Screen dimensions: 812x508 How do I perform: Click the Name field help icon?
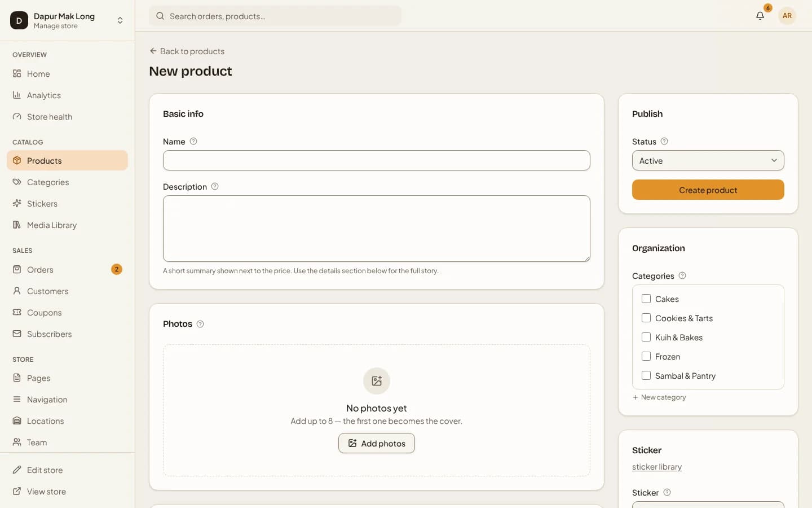(x=193, y=141)
